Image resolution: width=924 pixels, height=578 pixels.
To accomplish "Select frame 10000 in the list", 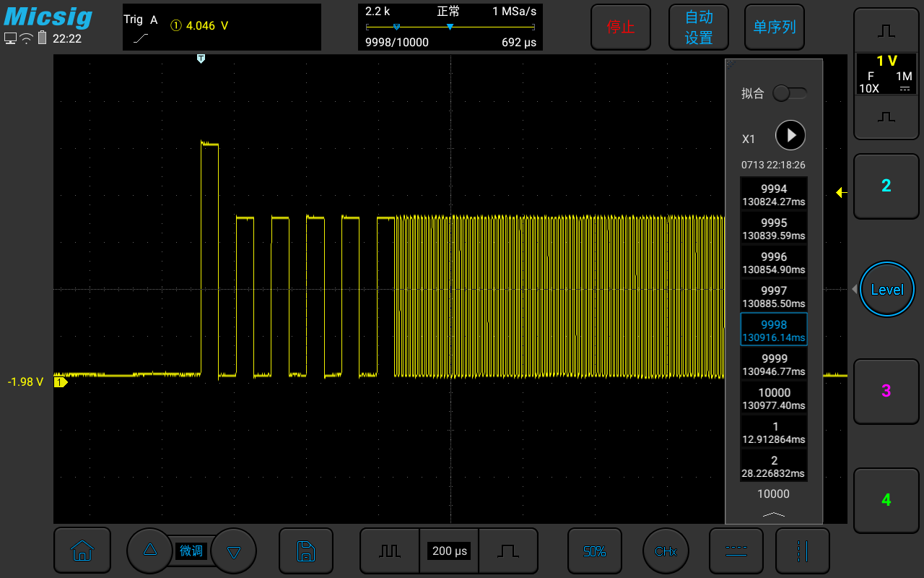I will pos(773,399).
